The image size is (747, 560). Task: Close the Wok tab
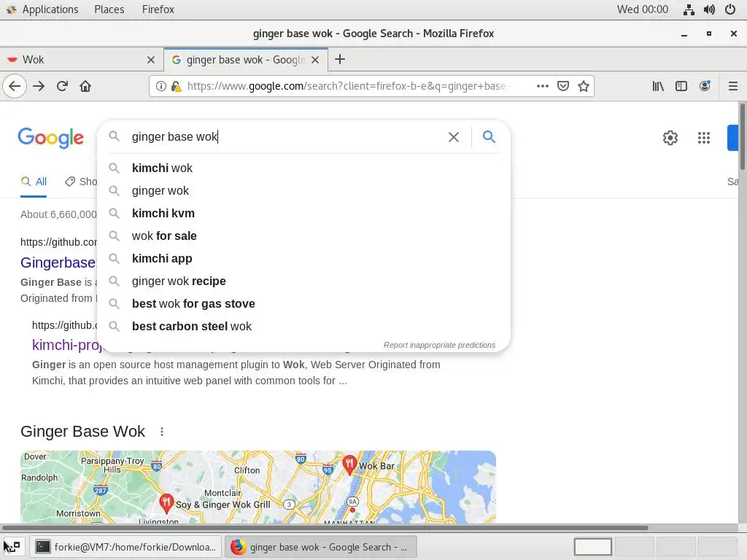(151, 60)
